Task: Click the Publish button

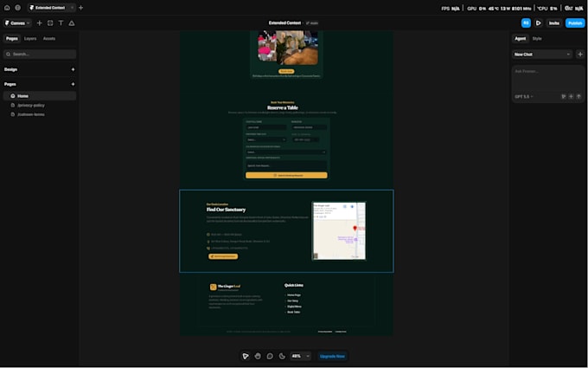Action: point(575,23)
